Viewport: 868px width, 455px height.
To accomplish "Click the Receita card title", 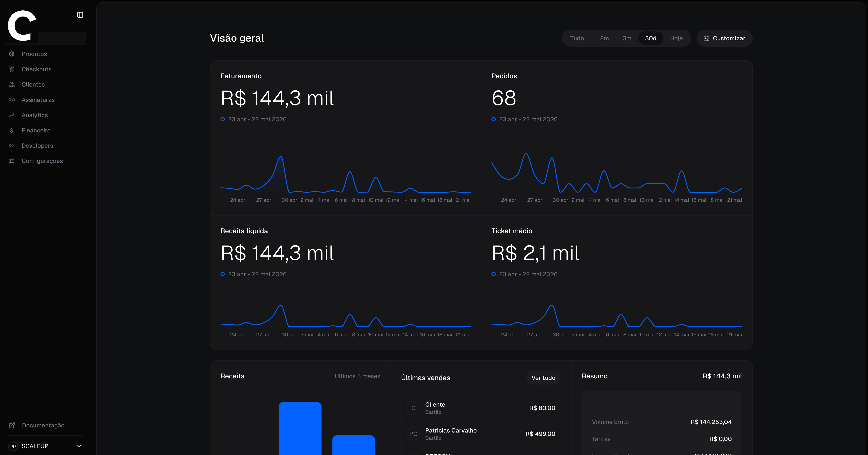I will [x=233, y=376].
